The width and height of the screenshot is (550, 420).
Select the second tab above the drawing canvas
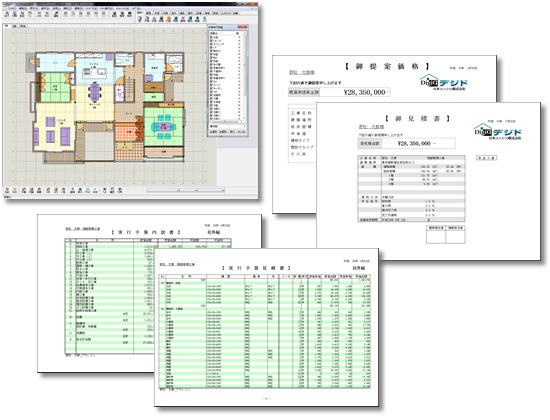tap(15, 26)
